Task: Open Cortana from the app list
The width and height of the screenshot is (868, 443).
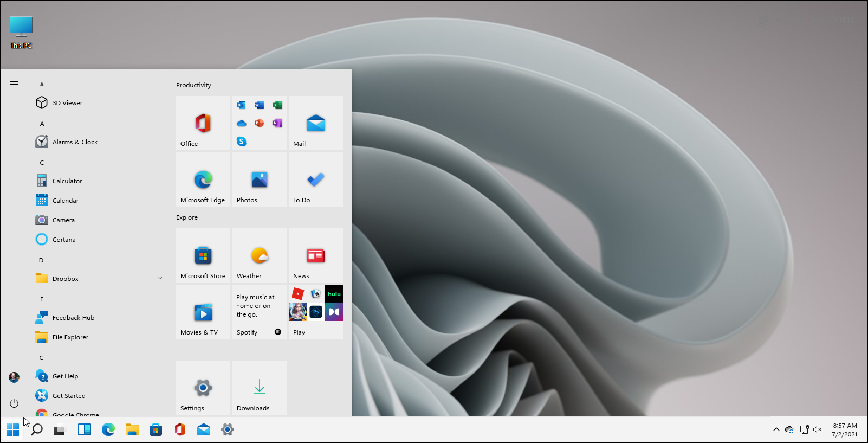Action: [99, 240]
